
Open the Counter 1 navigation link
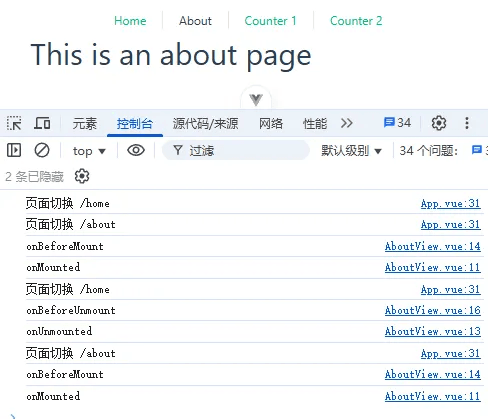(270, 21)
